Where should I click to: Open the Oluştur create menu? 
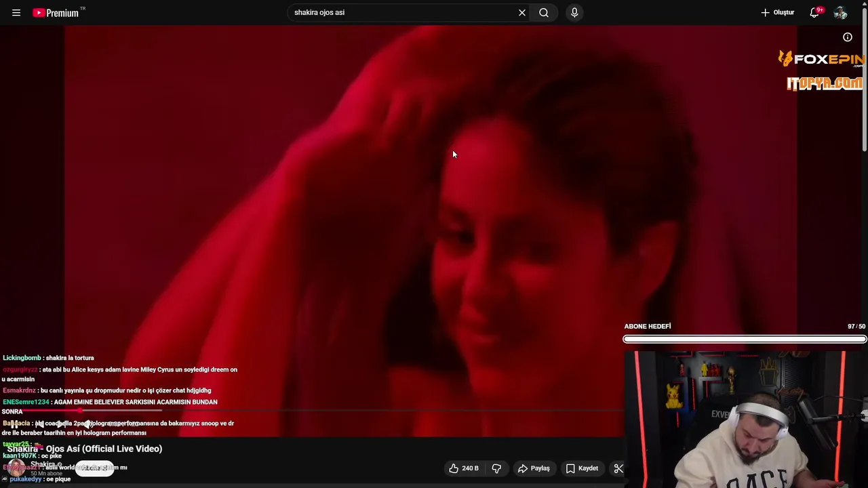tap(777, 12)
